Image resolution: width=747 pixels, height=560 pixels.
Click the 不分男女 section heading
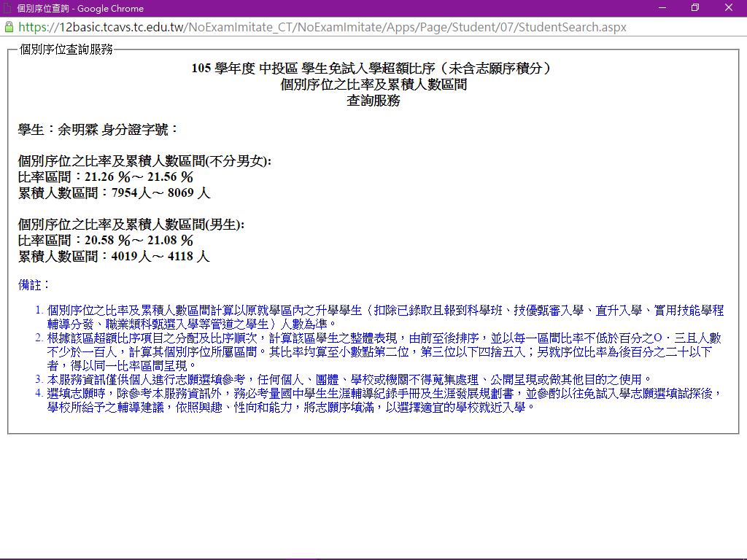coord(144,161)
